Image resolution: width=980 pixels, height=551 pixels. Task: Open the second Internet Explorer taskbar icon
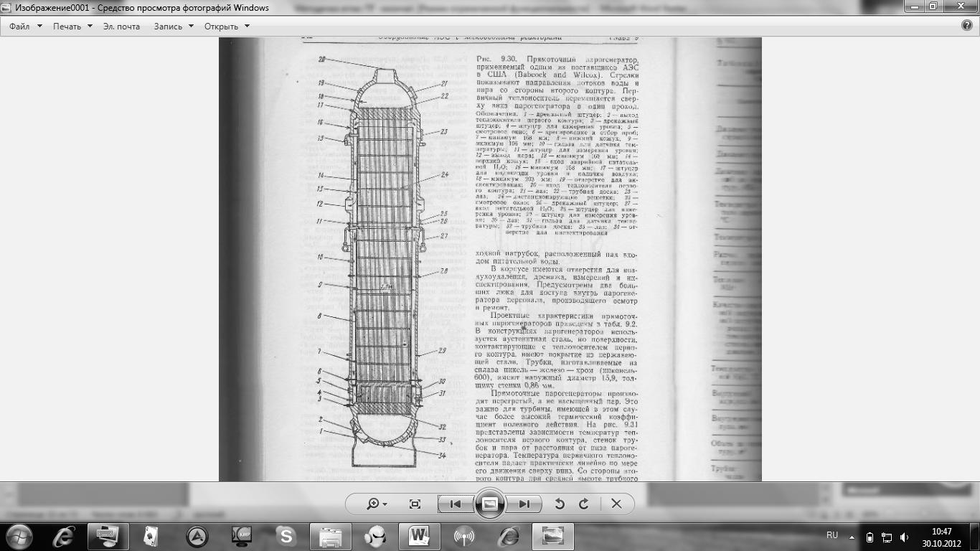(509, 536)
